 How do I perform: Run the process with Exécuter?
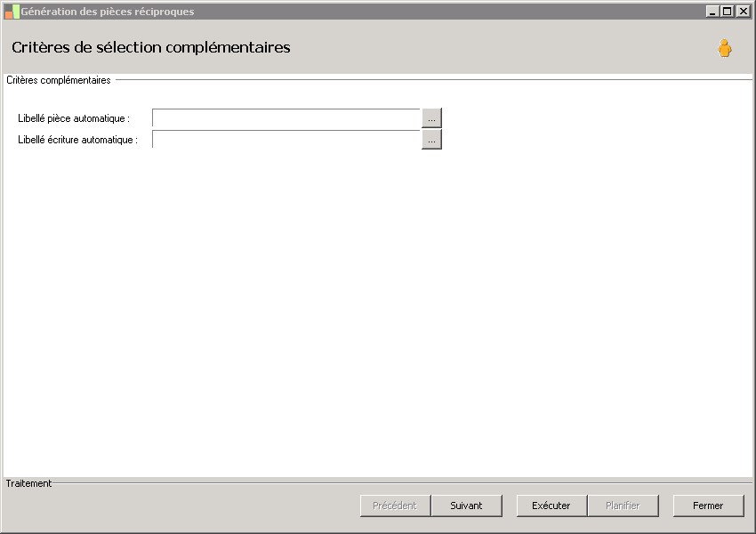[x=551, y=506]
